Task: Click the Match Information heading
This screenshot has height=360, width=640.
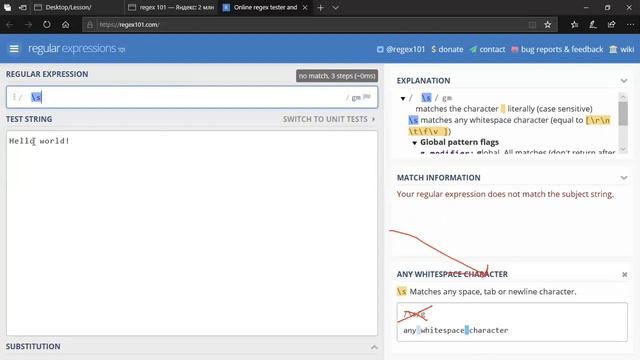Action: coord(438,178)
